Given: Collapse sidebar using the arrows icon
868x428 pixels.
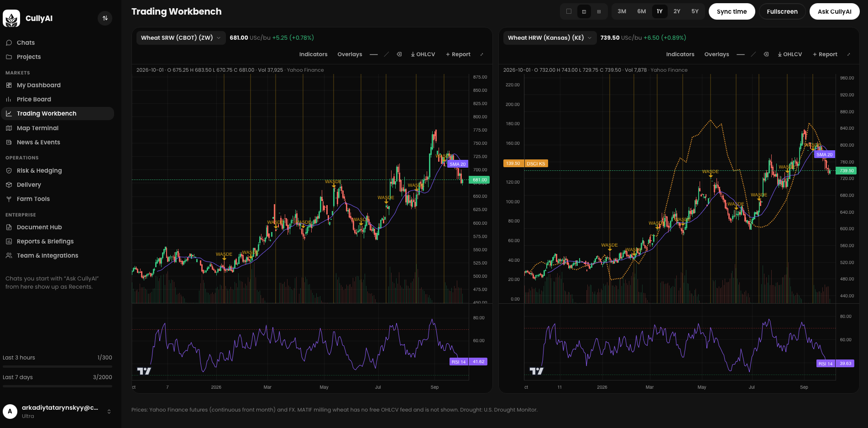Looking at the screenshot, I should (105, 18).
